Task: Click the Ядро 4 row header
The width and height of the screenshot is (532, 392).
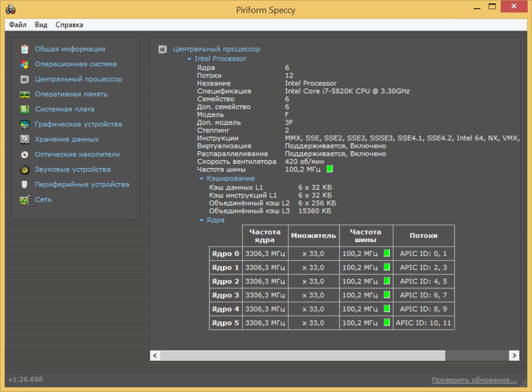Action: click(x=226, y=309)
